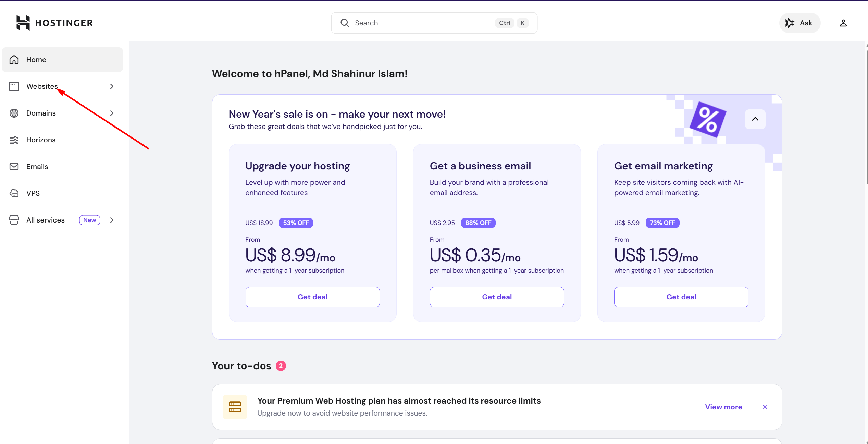This screenshot has width=868, height=444.
Task: Open the Horizons section icon
Action: point(14,140)
